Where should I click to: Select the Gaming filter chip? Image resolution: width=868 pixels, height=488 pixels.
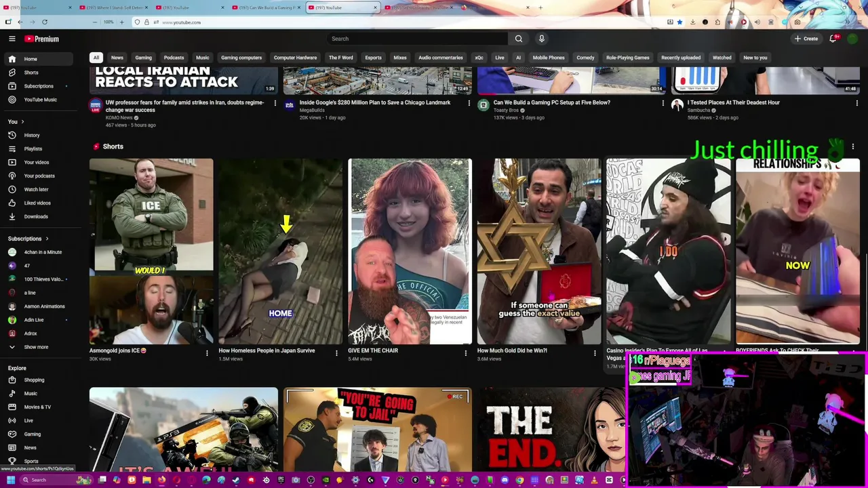point(143,58)
